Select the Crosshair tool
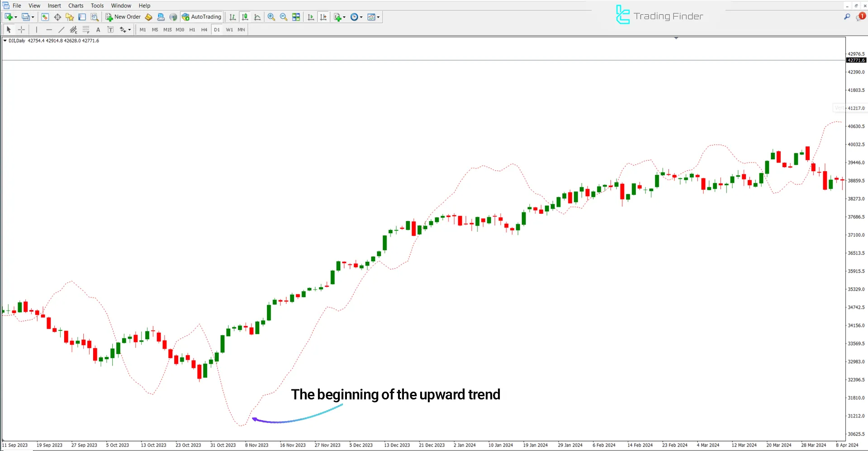This screenshot has height=451, width=868. pos(21,29)
